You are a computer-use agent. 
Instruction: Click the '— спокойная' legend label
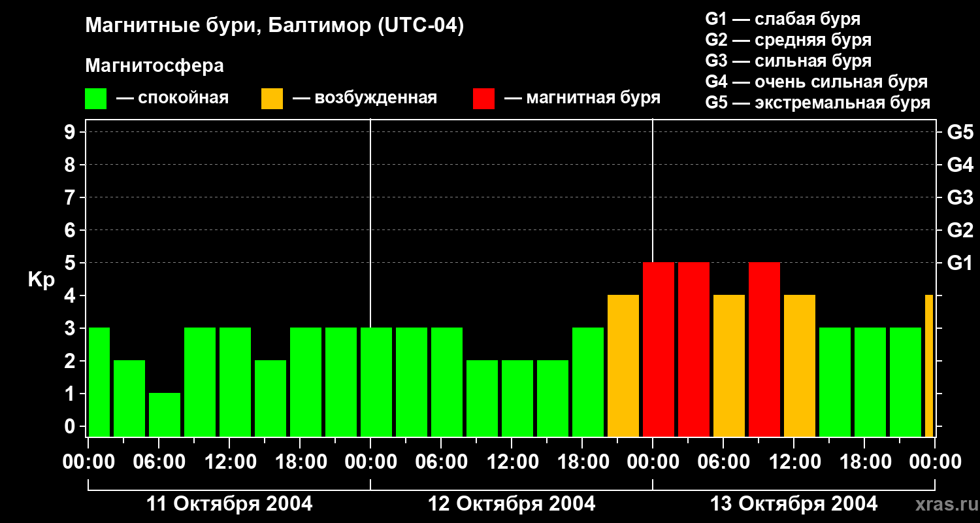(172, 99)
